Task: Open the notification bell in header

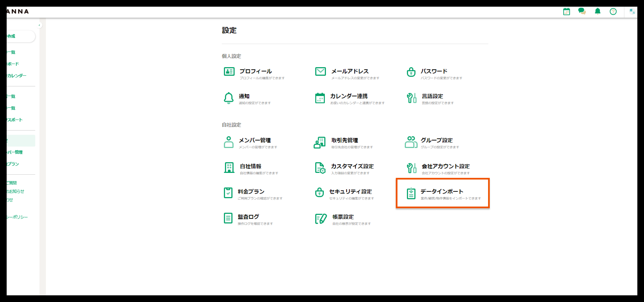Action: [598, 11]
